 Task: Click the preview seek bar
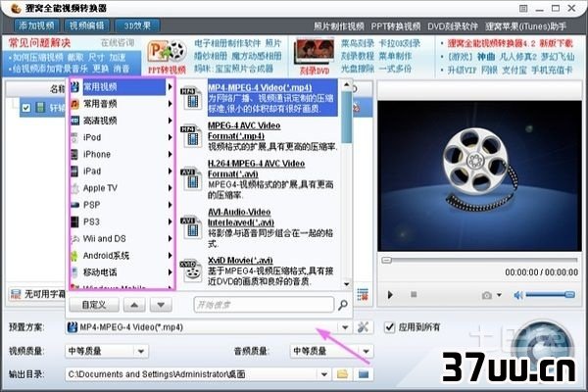click(x=479, y=260)
